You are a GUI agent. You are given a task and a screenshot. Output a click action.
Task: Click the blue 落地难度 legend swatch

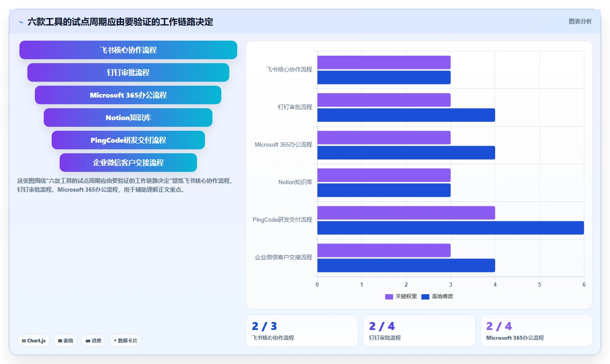pos(425,296)
